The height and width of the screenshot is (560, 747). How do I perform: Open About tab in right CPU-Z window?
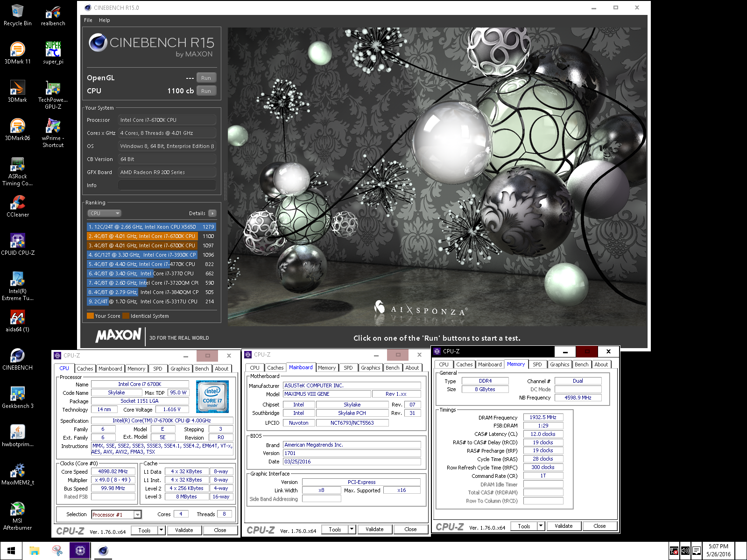[x=601, y=364]
